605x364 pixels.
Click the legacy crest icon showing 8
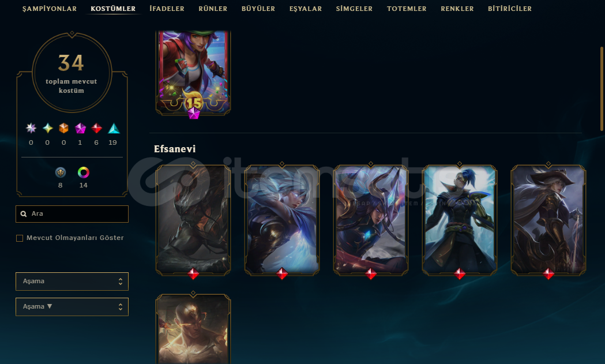(60, 172)
